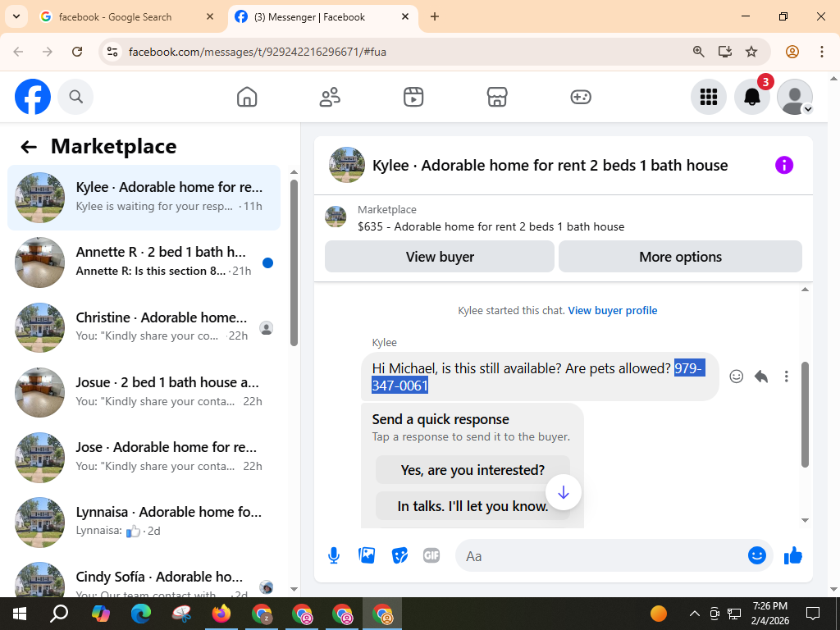This screenshot has width=840, height=630.
Task: Open Windows notification center icon
Action: (813, 614)
